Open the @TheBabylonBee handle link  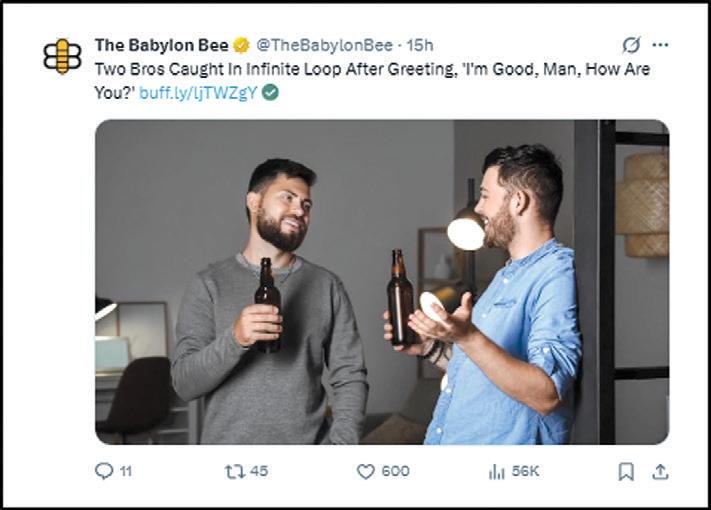324,45
